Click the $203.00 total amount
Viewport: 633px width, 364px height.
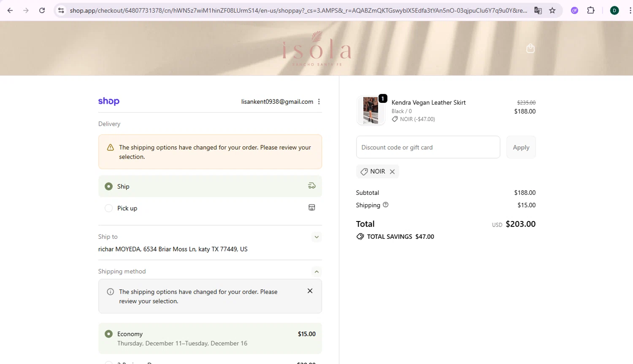point(521,224)
